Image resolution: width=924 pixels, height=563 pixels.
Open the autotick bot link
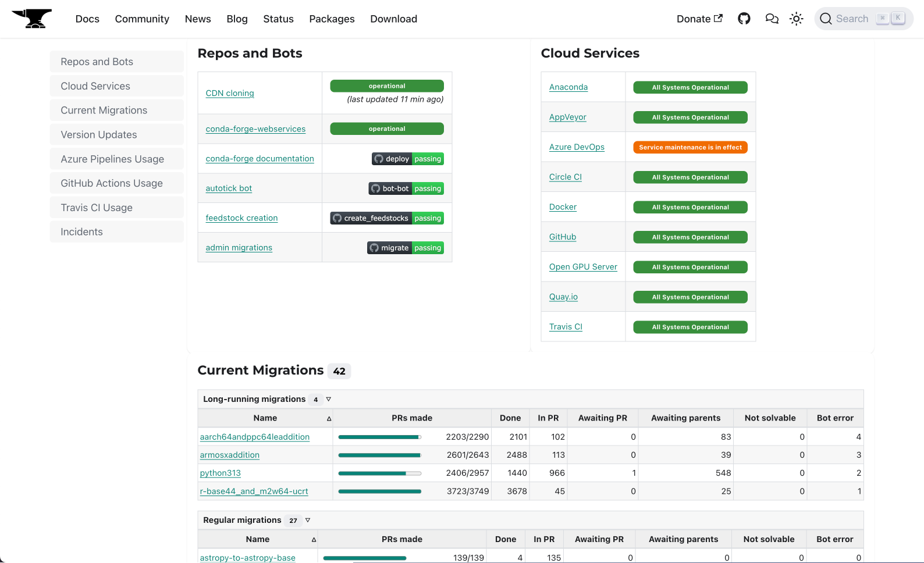coord(229,188)
